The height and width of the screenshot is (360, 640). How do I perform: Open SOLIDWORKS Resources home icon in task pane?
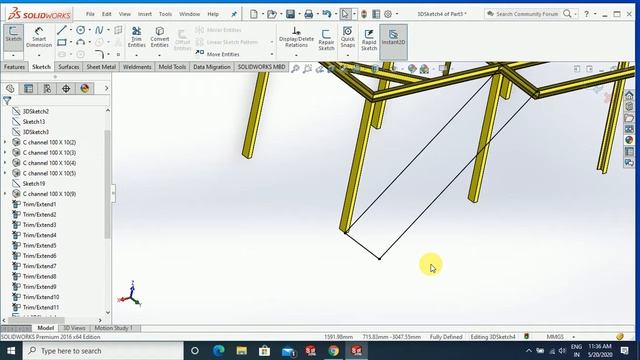click(629, 95)
